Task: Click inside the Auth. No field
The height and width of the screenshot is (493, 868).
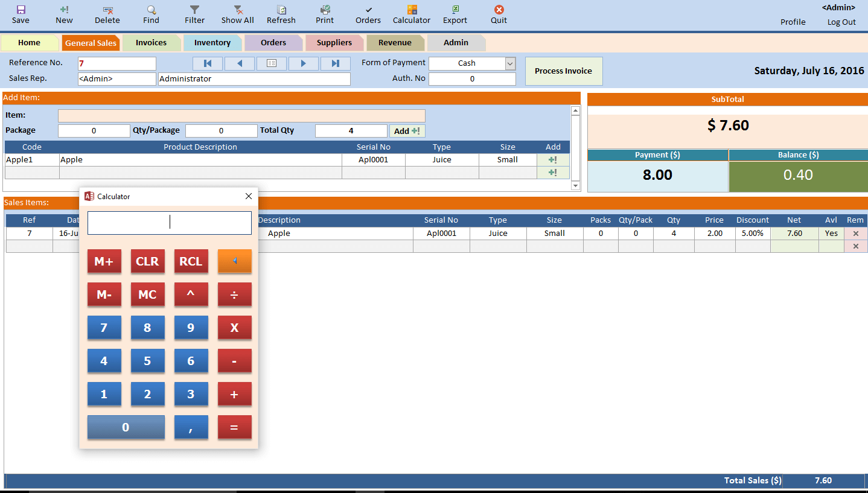Action: [x=472, y=78]
